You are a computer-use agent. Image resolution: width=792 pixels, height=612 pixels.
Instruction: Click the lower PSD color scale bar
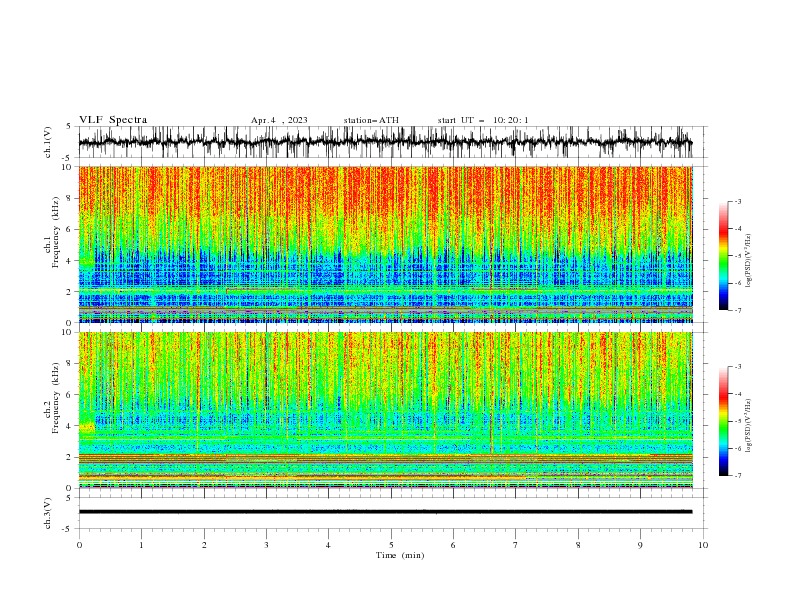(x=723, y=421)
